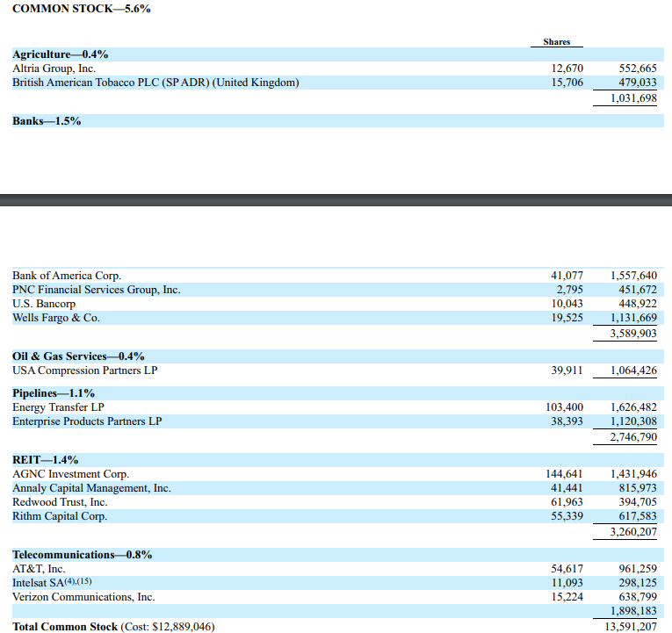Select Banks subtotal 3,589,903

coord(633,334)
